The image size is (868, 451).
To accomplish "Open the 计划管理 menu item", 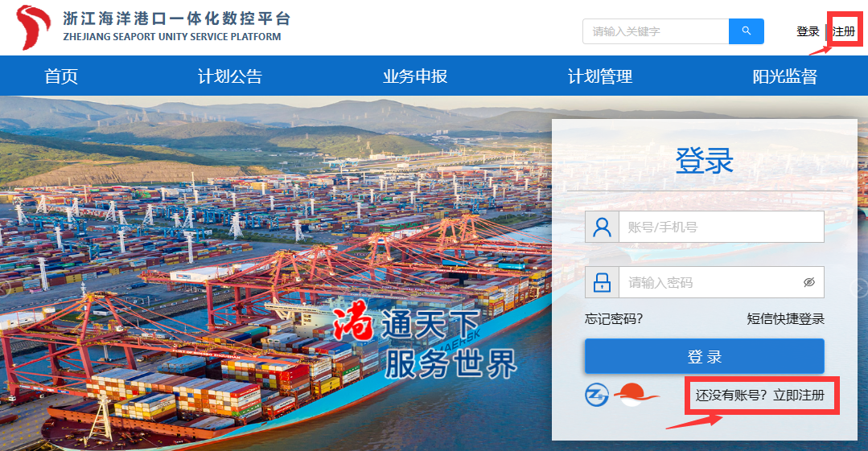I will (600, 76).
